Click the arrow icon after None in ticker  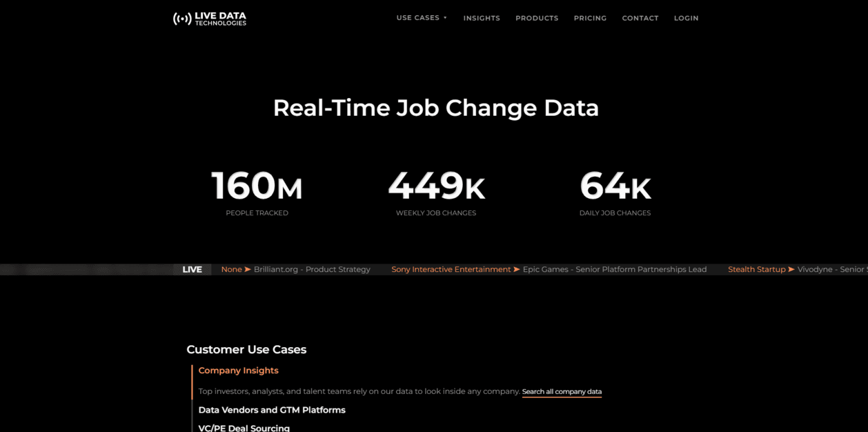248,270
